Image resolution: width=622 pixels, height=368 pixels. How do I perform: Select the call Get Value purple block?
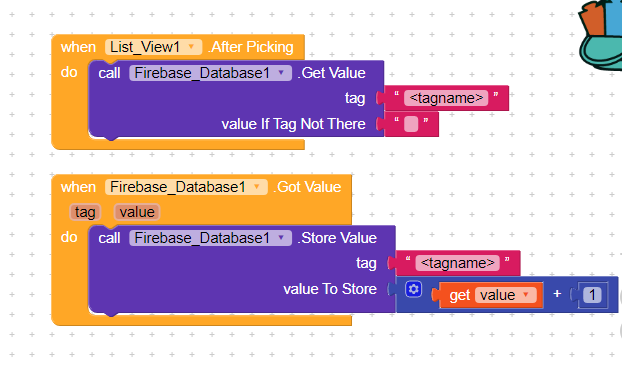[236, 73]
